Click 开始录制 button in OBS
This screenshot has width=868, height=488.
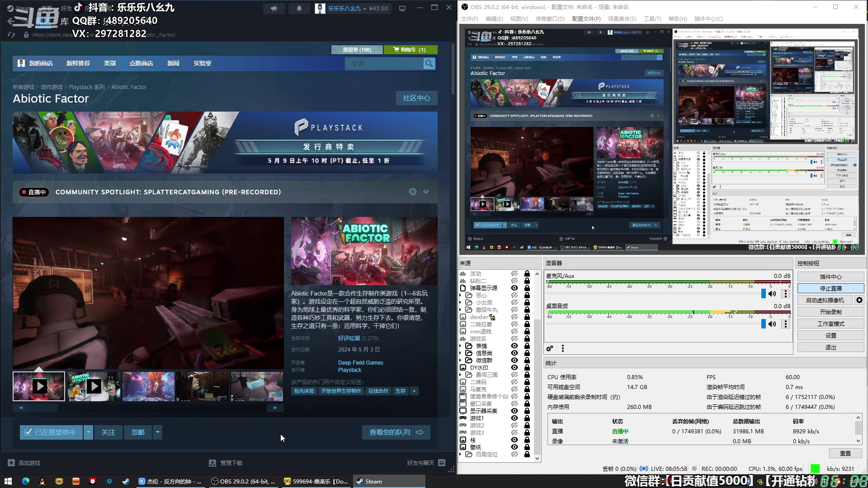(x=830, y=312)
